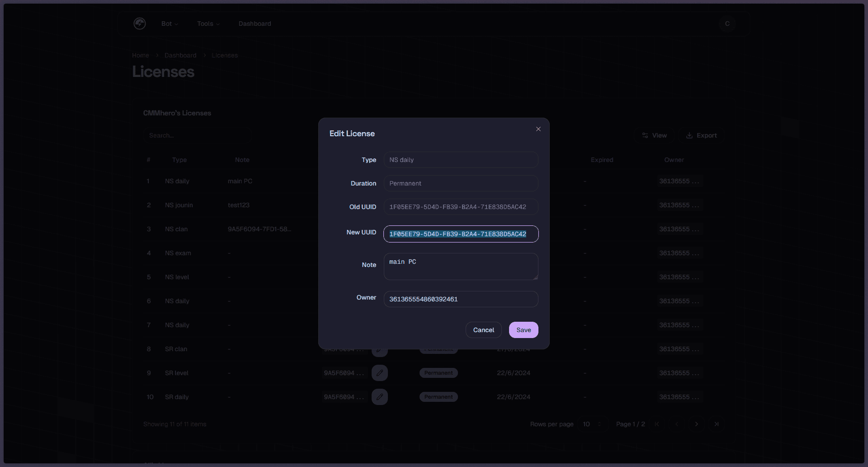This screenshot has height=467, width=868.
Task: Click the edit pencil icon on SR clan row
Action: pyautogui.click(x=380, y=349)
